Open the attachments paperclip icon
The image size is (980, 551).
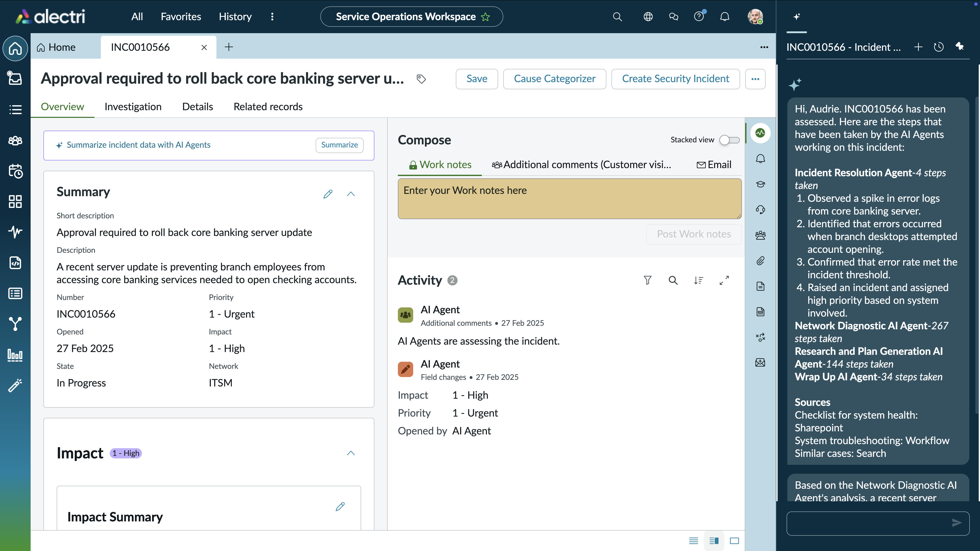(x=760, y=261)
